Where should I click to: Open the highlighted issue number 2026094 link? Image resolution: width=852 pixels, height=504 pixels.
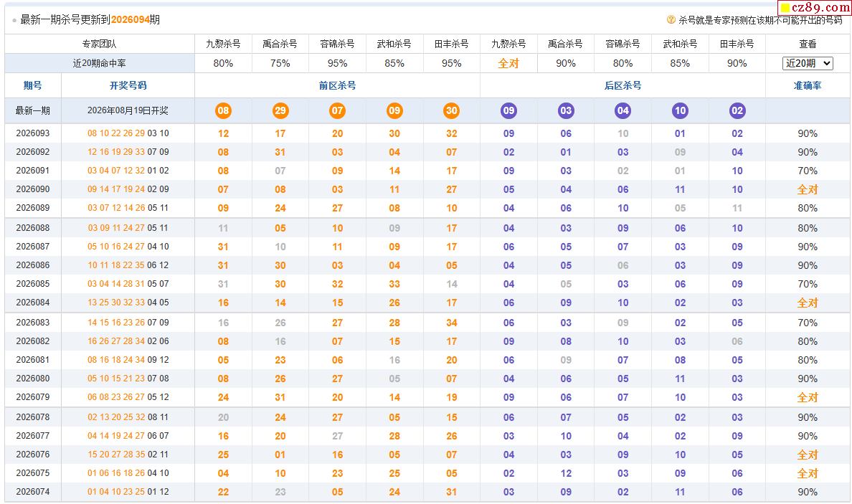pos(131,19)
